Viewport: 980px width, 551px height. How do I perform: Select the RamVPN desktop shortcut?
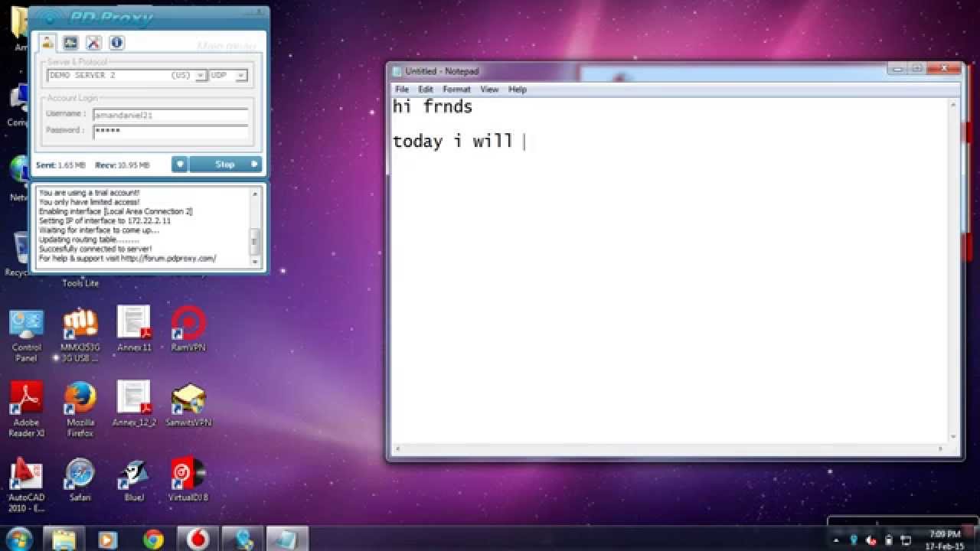pyautogui.click(x=188, y=330)
